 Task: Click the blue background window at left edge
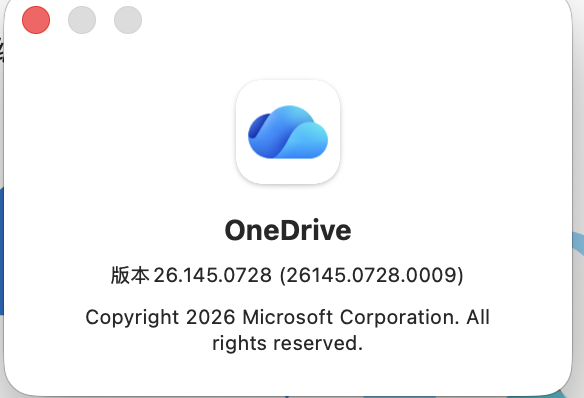[x=1, y=251]
